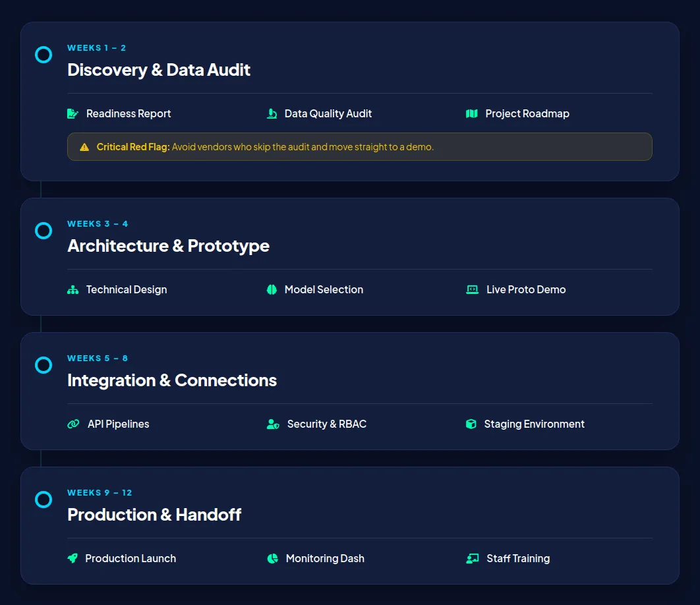Click the Critical Red Flag warning banner
Image resolution: width=700 pixels, height=605 pixels.
pyautogui.click(x=359, y=147)
